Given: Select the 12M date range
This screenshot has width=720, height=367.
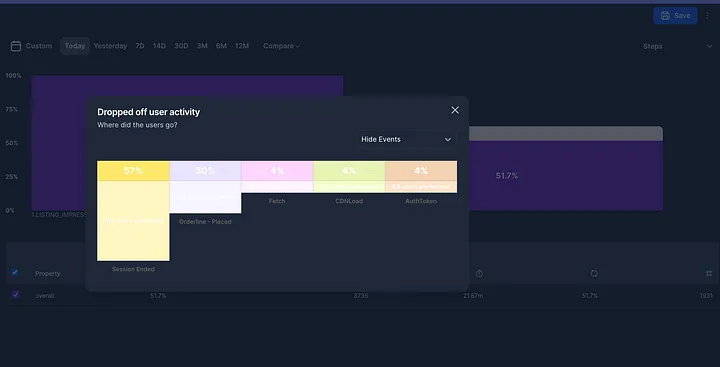Looking at the screenshot, I should click(x=242, y=46).
